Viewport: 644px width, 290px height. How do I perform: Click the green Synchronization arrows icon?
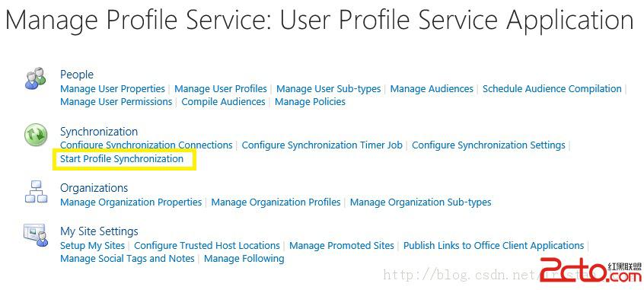36,135
